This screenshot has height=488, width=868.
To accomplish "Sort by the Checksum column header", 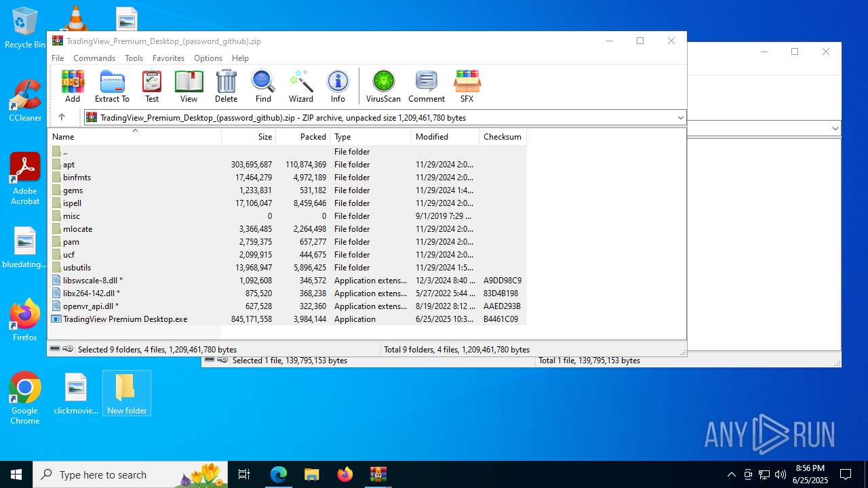I will tap(503, 136).
